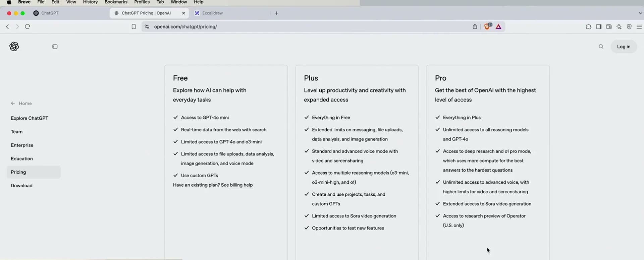
Task: Open the Brave hamburger menu
Action: coord(639,27)
